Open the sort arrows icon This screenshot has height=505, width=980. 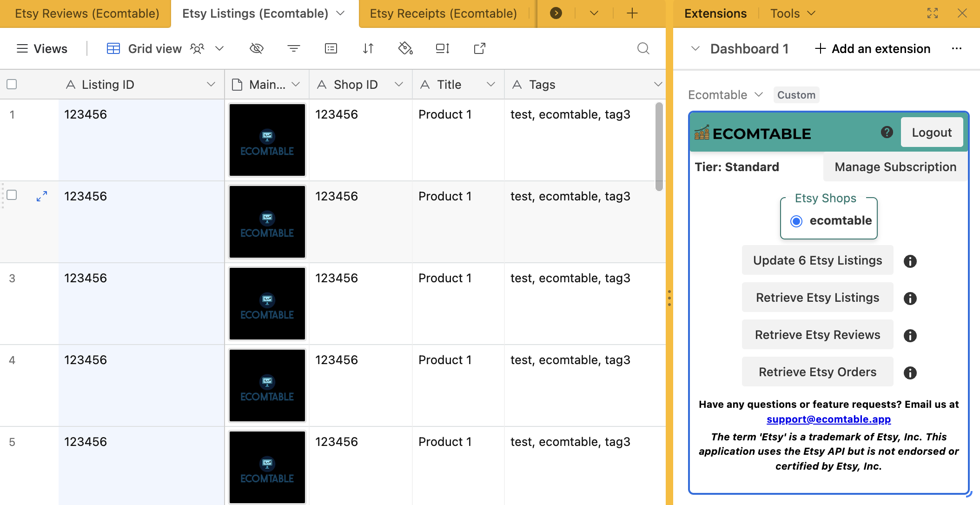pyautogui.click(x=368, y=48)
